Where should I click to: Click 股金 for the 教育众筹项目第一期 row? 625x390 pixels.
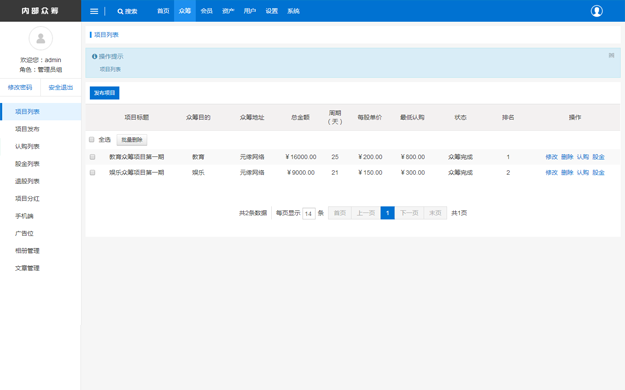(x=598, y=157)
